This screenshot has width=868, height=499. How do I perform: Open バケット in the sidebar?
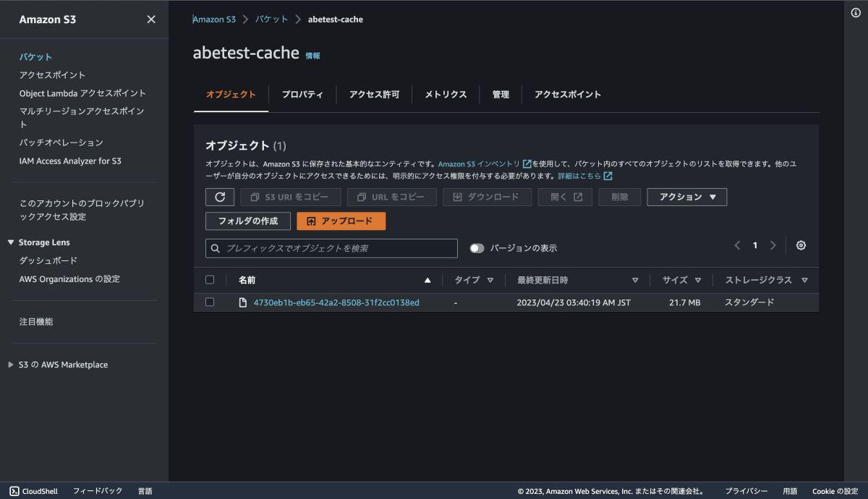coord(35,57)
